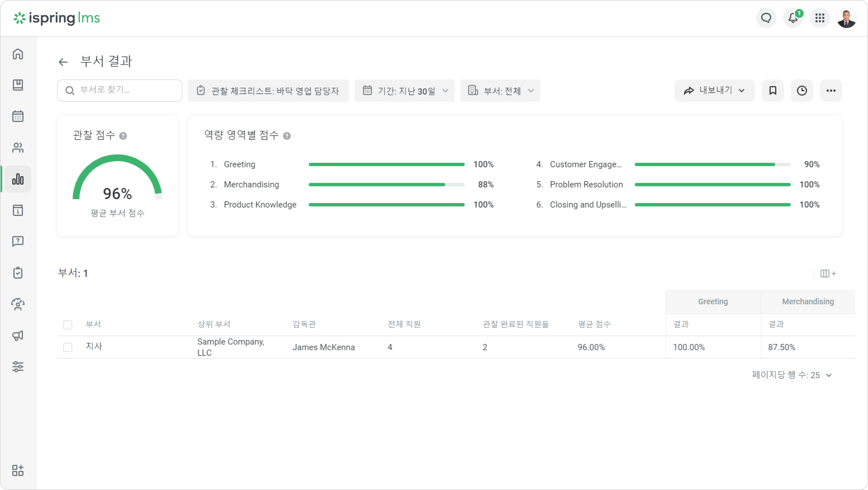Click the James McKenna supervisor cell

click(324, 348)
